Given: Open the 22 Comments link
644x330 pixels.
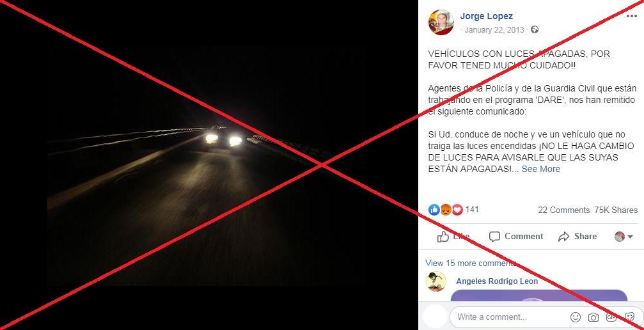Looking at the screenshot, I should click(x=563, y=210).
